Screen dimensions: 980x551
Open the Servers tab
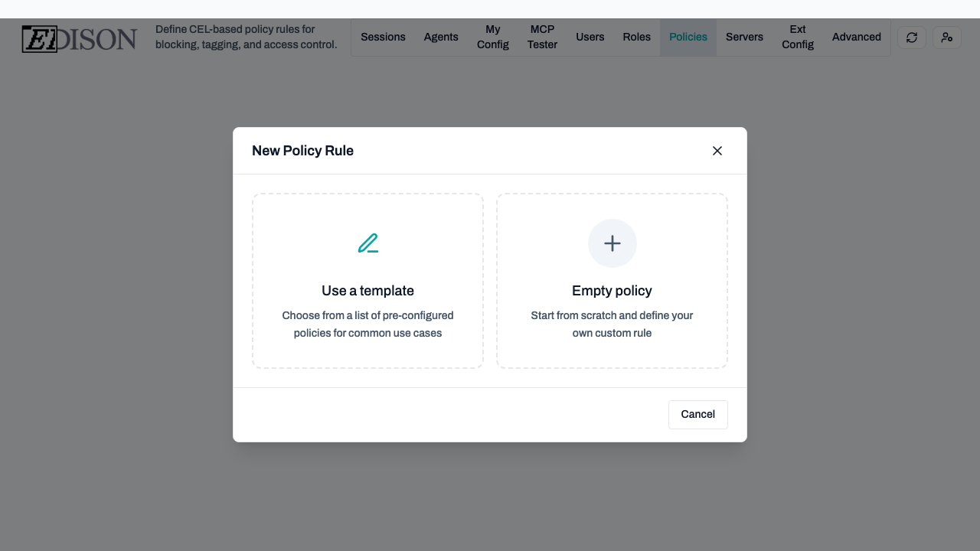pyautogui.click(x=744, y=37)
